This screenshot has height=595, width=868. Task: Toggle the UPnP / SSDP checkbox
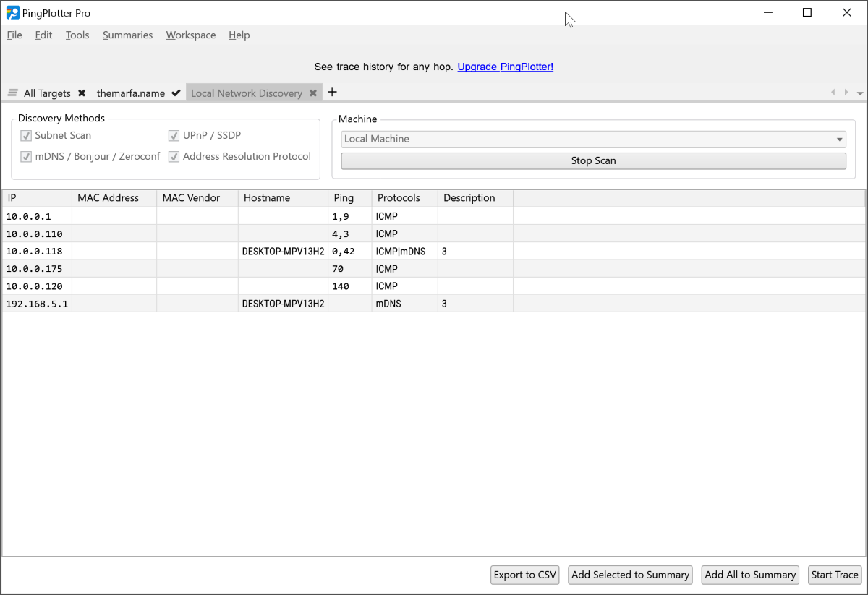tap(174, 135)
